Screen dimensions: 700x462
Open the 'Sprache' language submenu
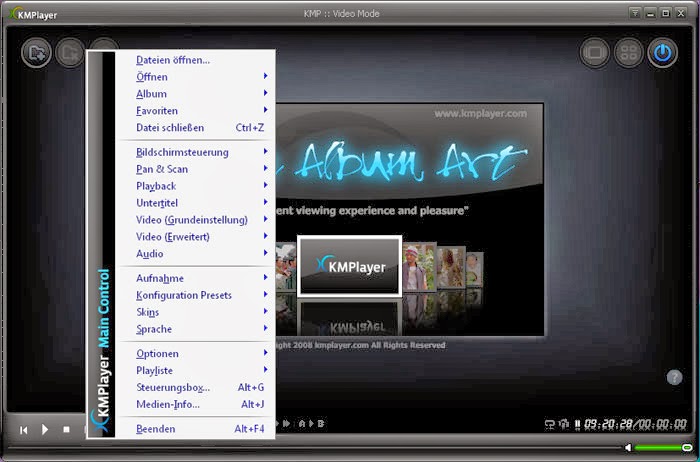(196, 329)
